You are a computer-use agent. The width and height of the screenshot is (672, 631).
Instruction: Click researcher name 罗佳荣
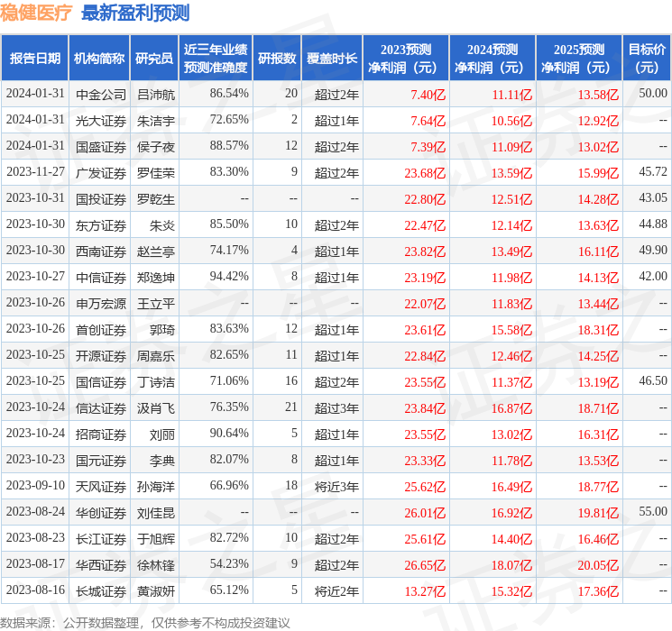(x=156, y=173)
